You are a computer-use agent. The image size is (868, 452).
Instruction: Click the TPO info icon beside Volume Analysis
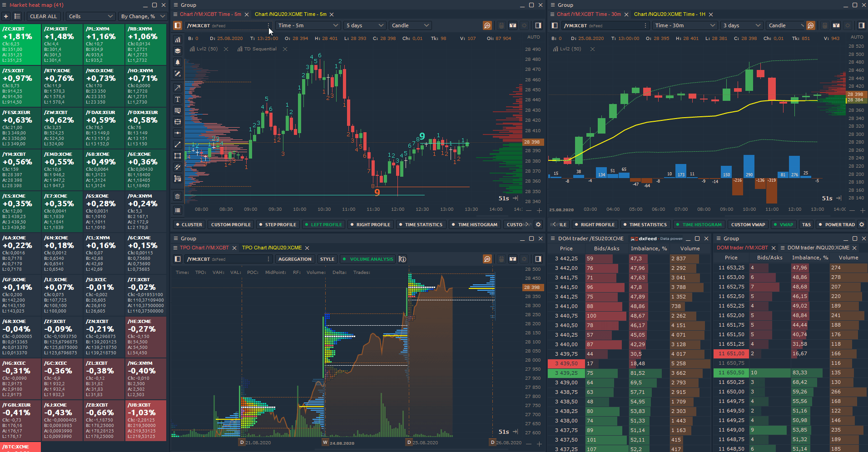coord(402,259)
